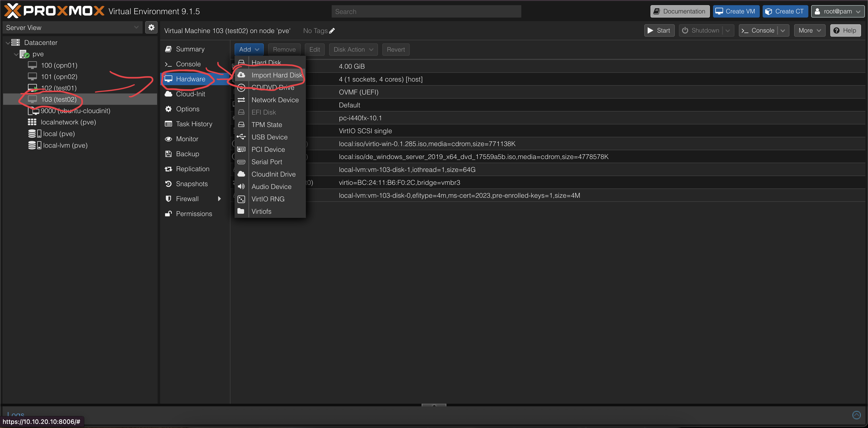Click the local (pve) storage icon

tap(35, 134)
